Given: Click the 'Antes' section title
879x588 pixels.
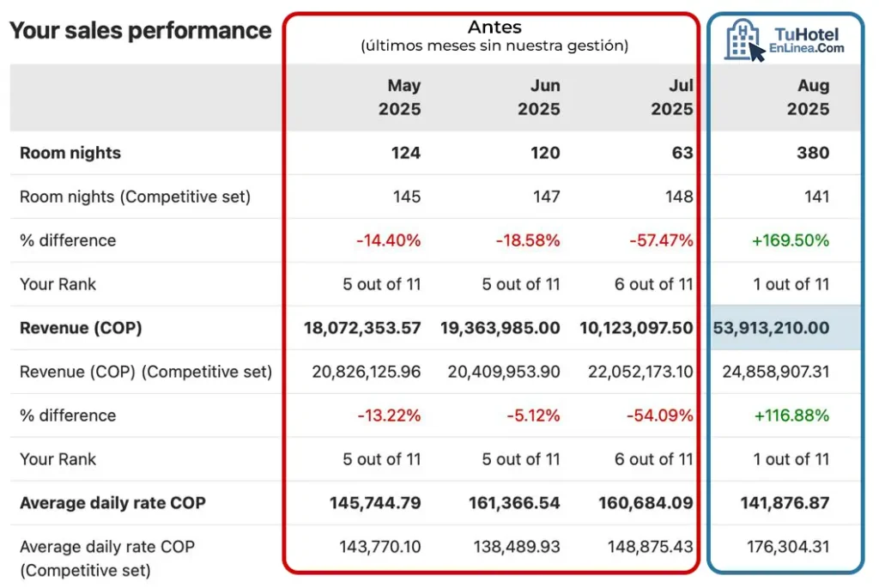Looking at the screenshot, I should pyautogui.click(x=494, y=27).
